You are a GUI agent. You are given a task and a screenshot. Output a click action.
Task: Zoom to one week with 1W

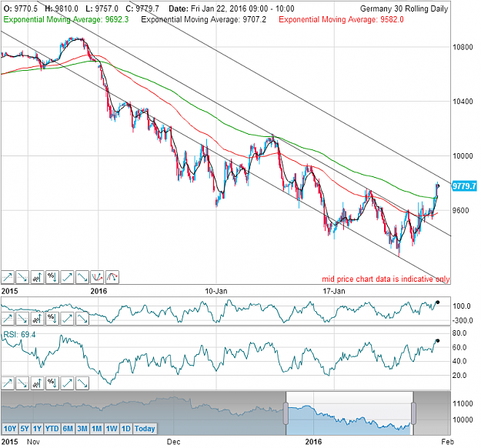tap(112, 428)
